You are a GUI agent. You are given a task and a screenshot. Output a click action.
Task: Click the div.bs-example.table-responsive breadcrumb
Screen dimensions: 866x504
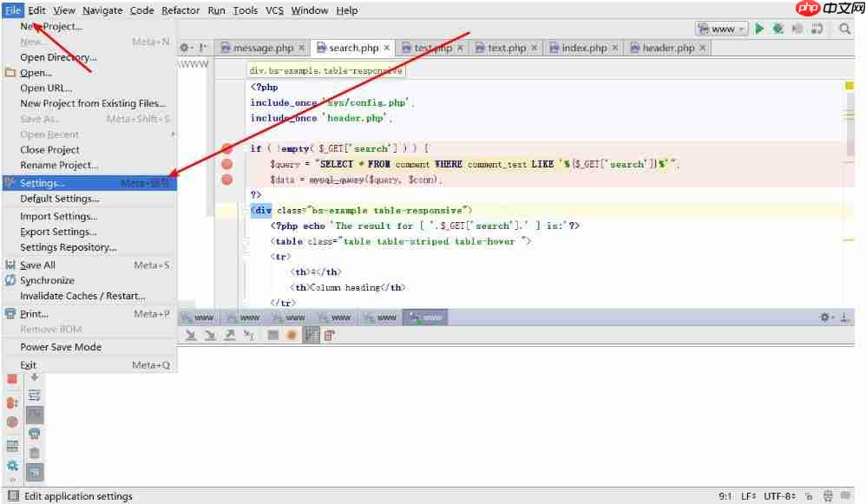tap(326, 70)
